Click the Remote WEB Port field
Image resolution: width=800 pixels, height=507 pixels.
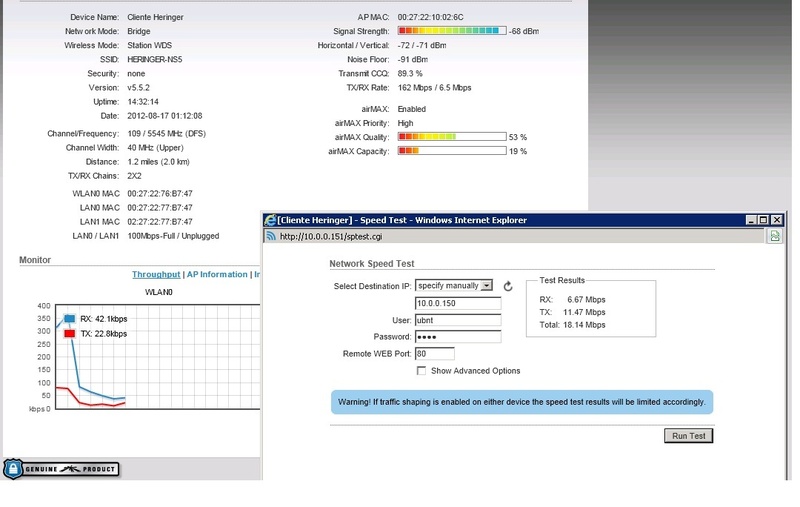[435, 353]
